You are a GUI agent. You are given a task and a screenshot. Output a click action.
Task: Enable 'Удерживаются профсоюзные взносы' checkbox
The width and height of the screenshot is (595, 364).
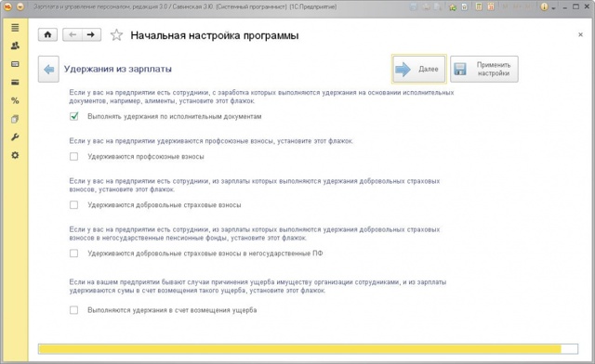74,157
